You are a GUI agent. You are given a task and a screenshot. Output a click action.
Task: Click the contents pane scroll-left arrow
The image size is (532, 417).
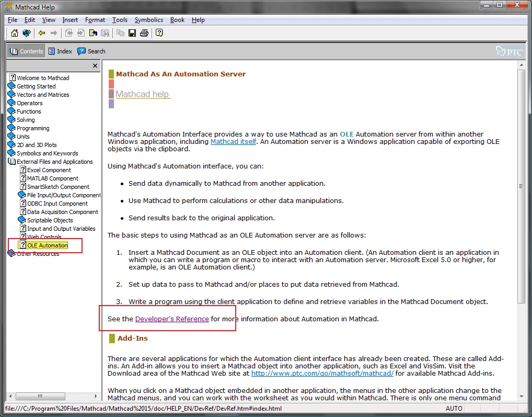pos(10,396)
